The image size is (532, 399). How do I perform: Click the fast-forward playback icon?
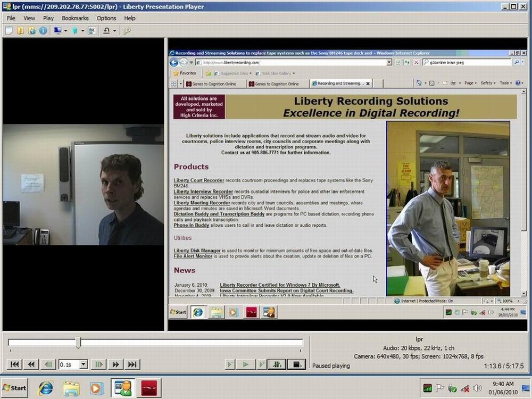point(115,364)
